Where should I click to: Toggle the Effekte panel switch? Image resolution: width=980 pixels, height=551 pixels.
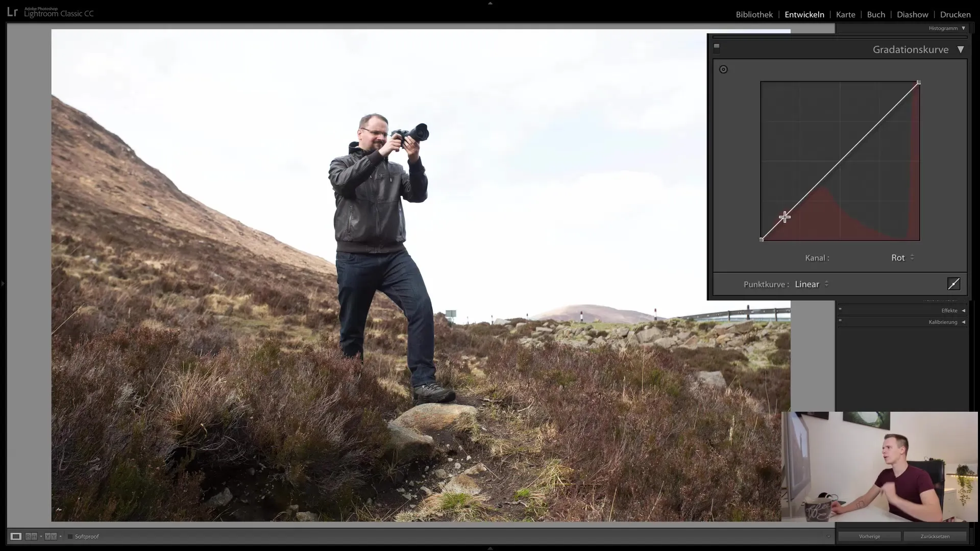pos(840,309)
